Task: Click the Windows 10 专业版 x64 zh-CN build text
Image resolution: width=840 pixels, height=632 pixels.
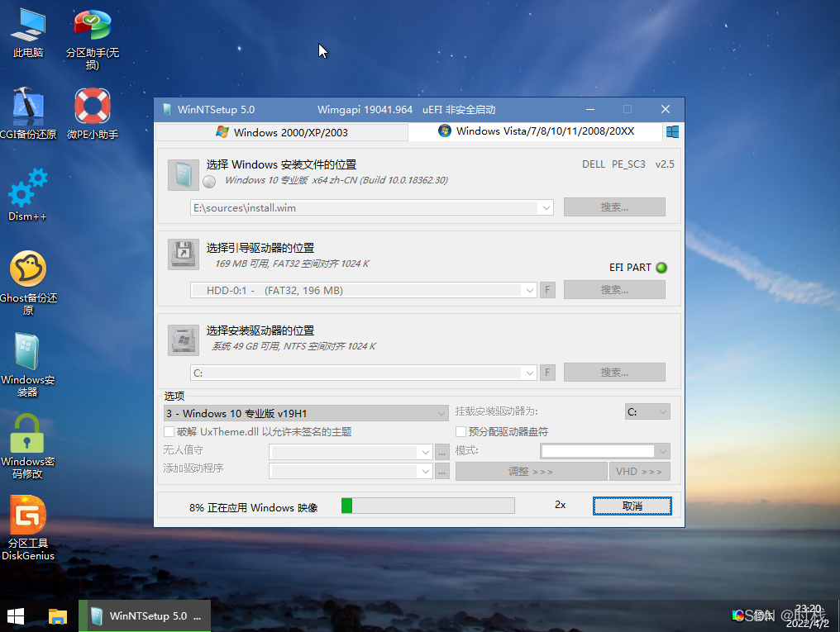Action: click(336, 180)
